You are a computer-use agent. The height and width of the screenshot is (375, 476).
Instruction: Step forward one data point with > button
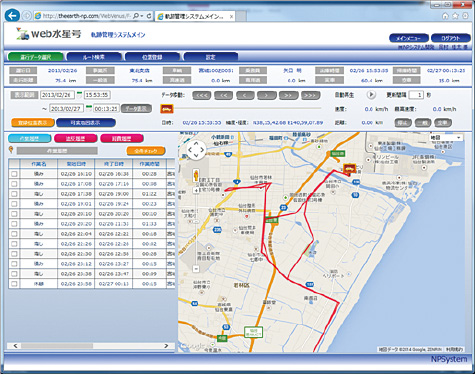click(x=266, y=96)
